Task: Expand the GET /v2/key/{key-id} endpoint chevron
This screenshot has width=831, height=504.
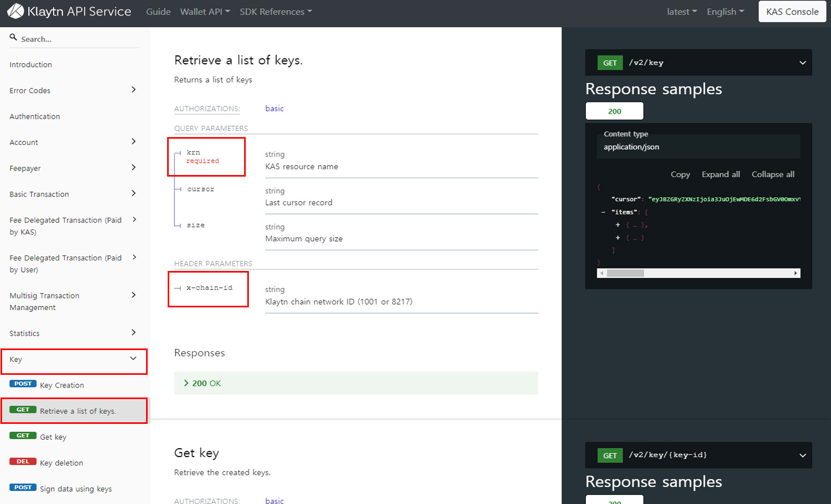Action: [x=803, y=455]
